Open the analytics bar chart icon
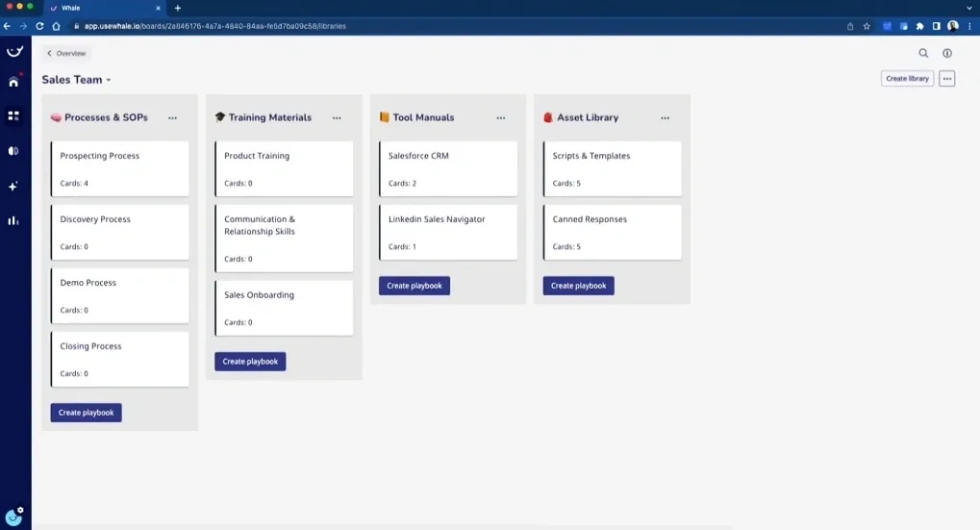The height and width of the screenshot is (530, 980). point(13,220)
